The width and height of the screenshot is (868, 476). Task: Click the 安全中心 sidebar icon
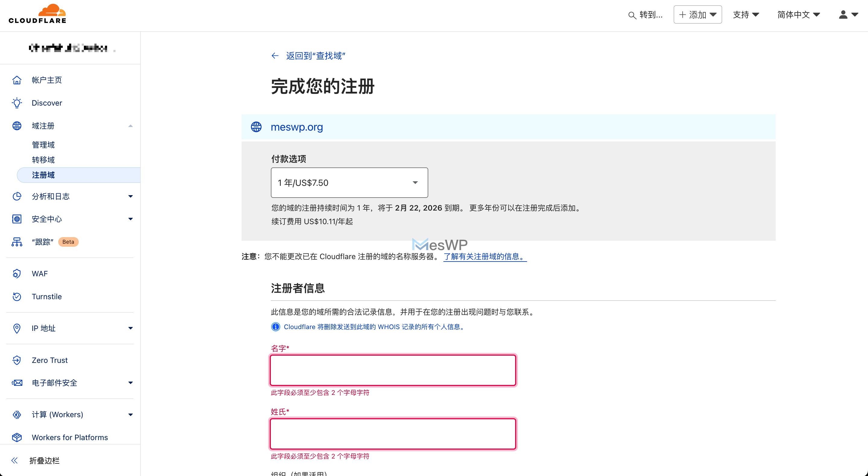point(17,219)
